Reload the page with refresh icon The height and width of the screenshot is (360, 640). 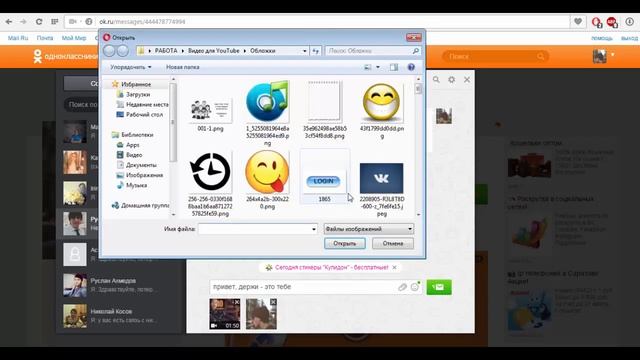(39, 22)
